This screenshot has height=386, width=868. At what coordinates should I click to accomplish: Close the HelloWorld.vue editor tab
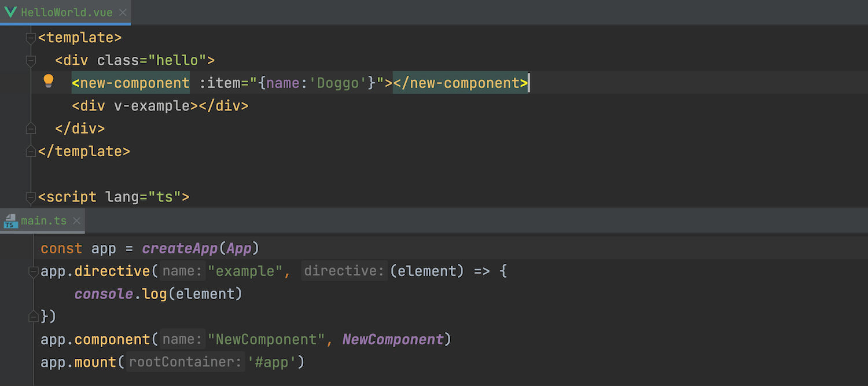(123, 12)
